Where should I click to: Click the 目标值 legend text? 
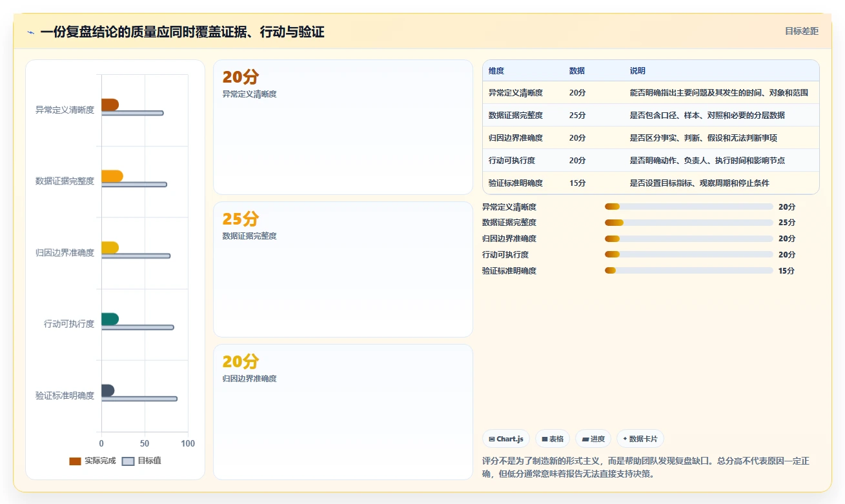(x=149, y=461)
